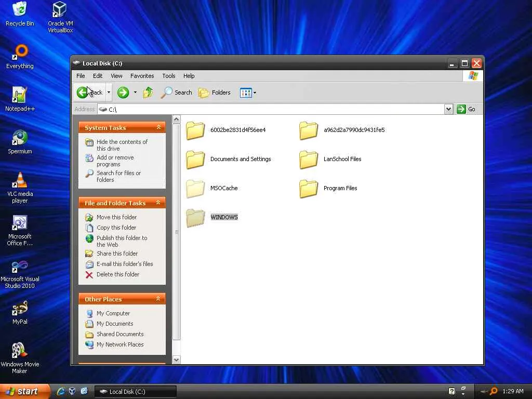Image resolution: width=532 pixels, height=399 pixels.
Task: Select the Documents and Settings folder
Action: coord(229,159)
